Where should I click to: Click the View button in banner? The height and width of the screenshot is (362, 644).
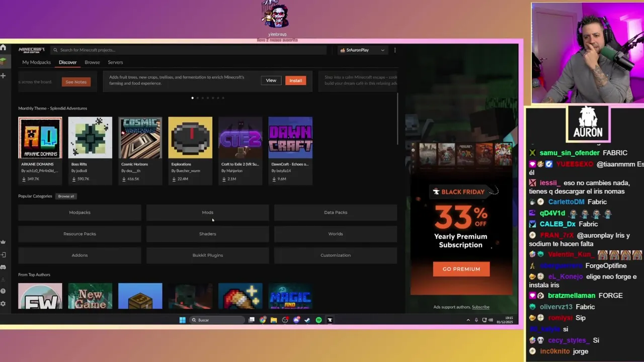coord(271,80)
